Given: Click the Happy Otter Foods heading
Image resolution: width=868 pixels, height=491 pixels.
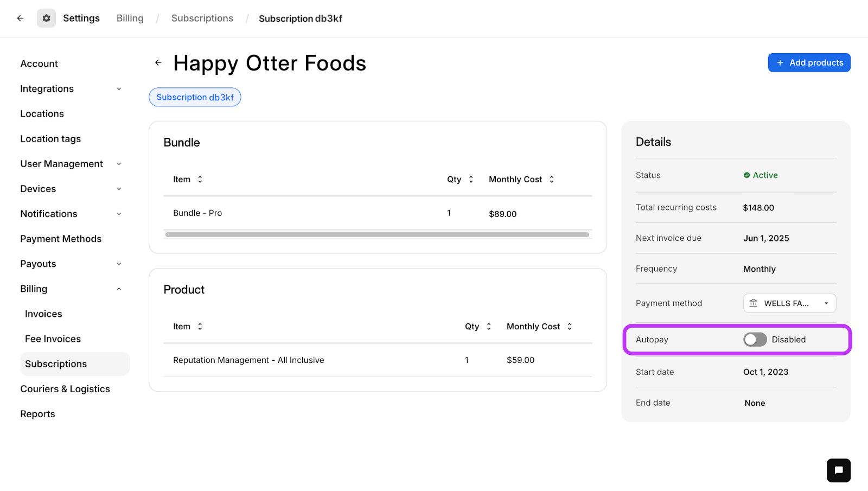Looking at the screenshot, I should pyautogui.click(x=270, y=63).
